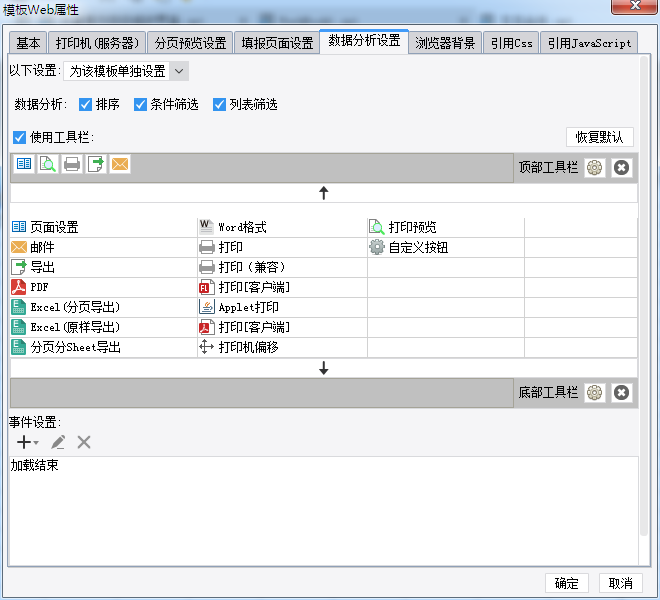Select 打印[客户端] with the PDF icon
This screenshot has height=600, width=660.
coord(282,327)
